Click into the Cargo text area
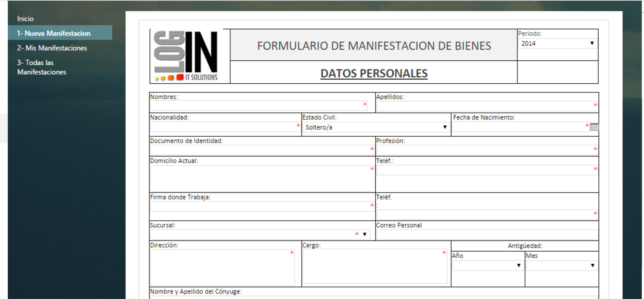Screen dimensions: 644x299 coord(375,266)
